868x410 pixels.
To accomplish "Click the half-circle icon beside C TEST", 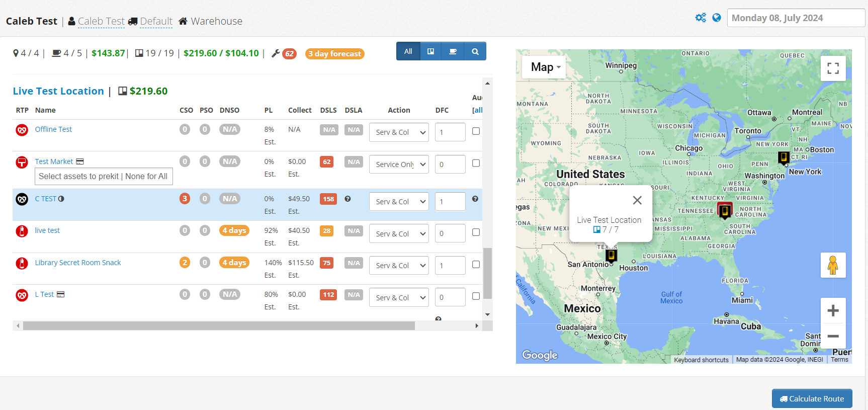I will coord(61,199).
